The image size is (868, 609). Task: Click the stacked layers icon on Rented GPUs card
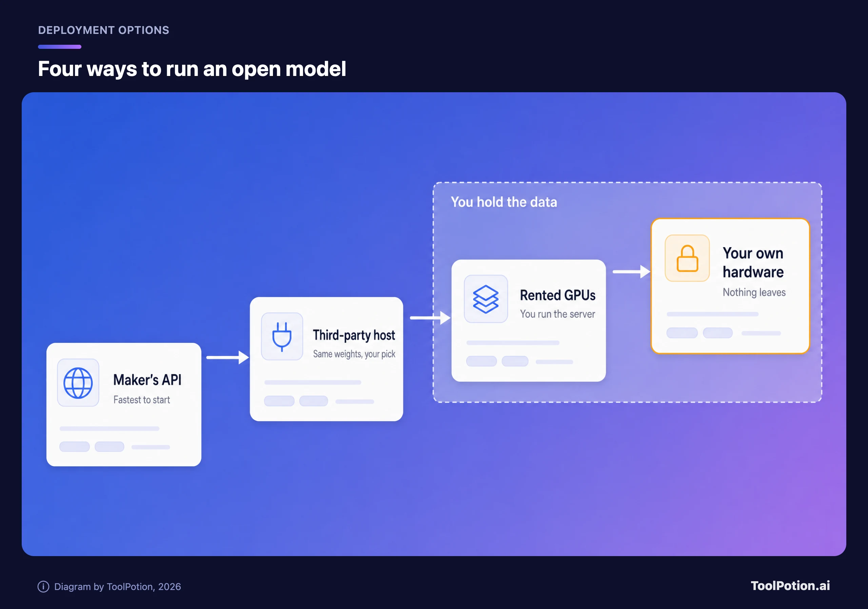[x=486, y=299]
